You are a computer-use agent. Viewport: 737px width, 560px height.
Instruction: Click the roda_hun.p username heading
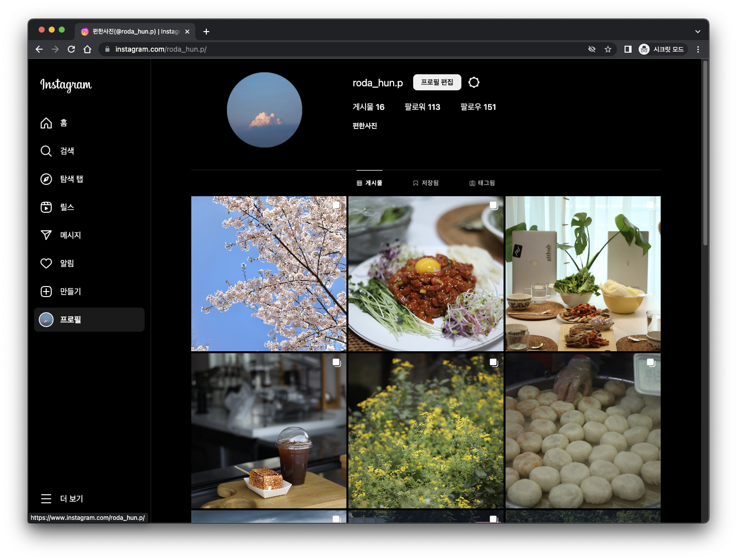378,83
